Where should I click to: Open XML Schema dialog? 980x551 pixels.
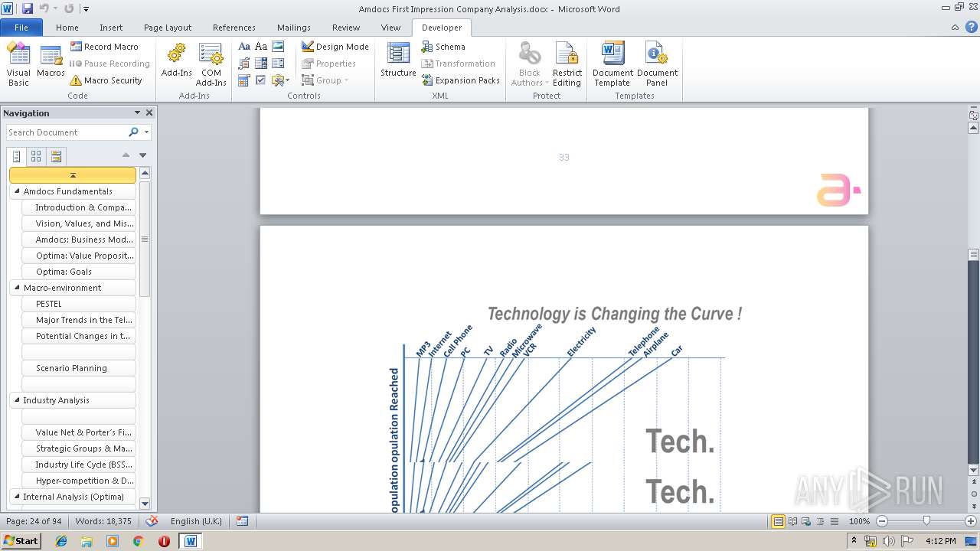tap(443, 47)
